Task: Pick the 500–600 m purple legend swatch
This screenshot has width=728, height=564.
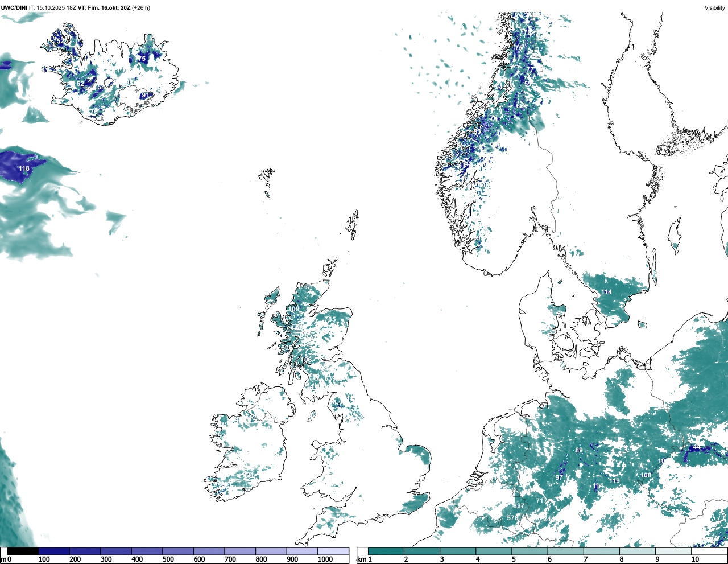Action: (x=178, y=551)
